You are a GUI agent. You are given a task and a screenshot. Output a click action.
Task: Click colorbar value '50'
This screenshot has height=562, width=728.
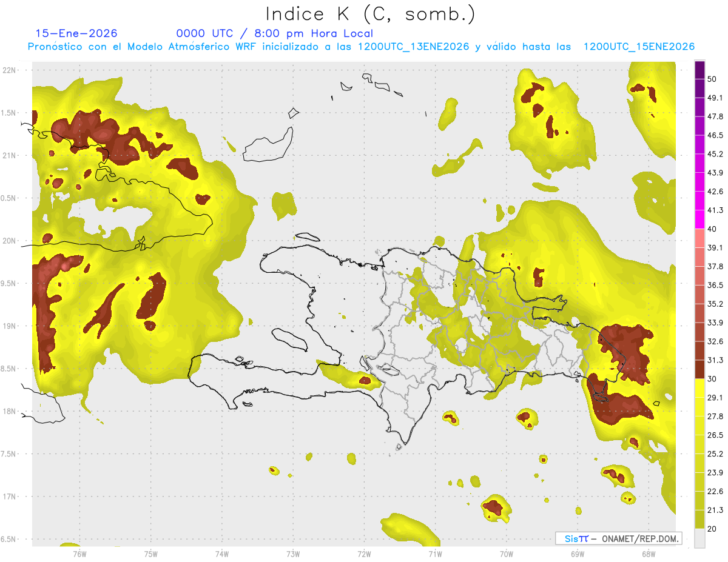pyautogui.click(x=712, y=79)
